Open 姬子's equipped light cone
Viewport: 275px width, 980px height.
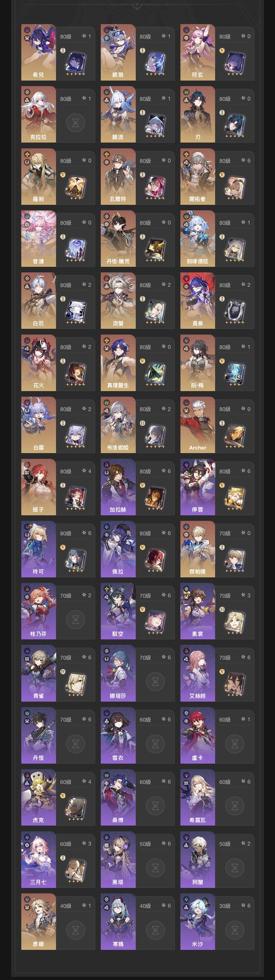76,496
